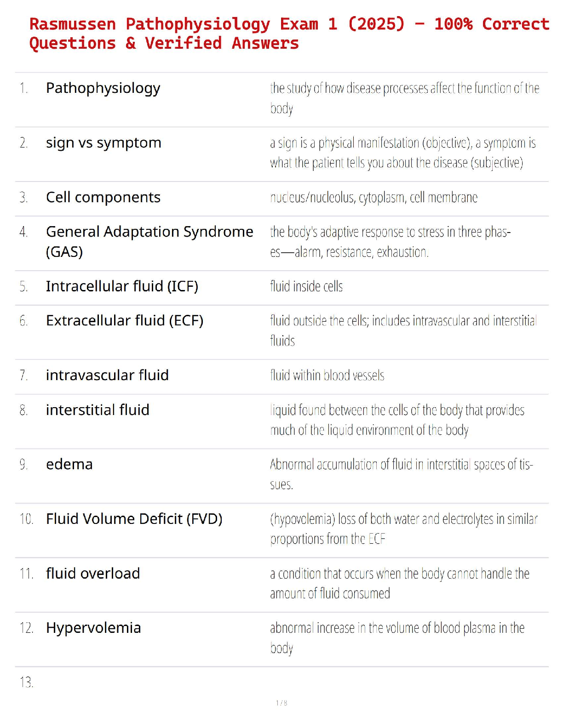
Task: Click the "Extracellular fluid (ECF)" term
Action: (x=124, y=320)
